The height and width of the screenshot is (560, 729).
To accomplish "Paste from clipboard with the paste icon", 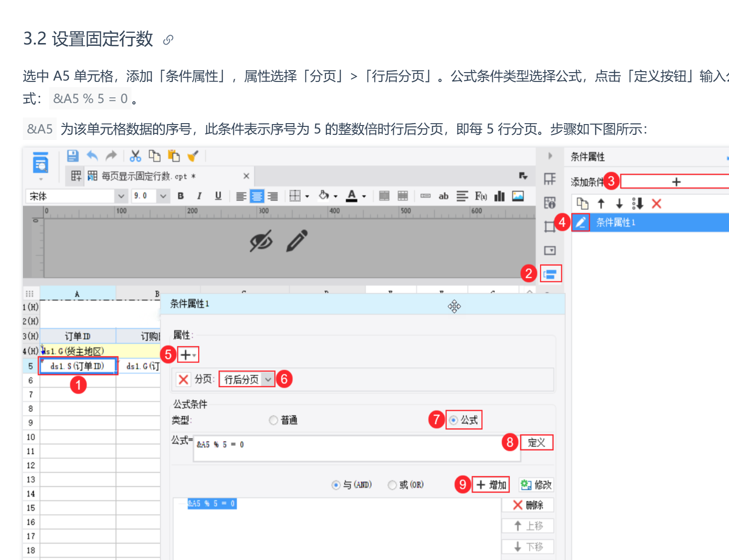I will [174, 156].
